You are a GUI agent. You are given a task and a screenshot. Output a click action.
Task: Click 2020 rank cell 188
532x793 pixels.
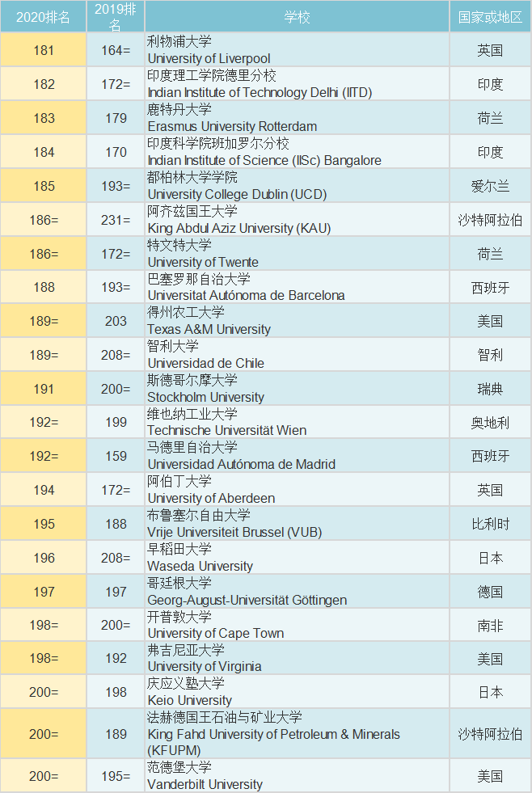pos(44,287)
